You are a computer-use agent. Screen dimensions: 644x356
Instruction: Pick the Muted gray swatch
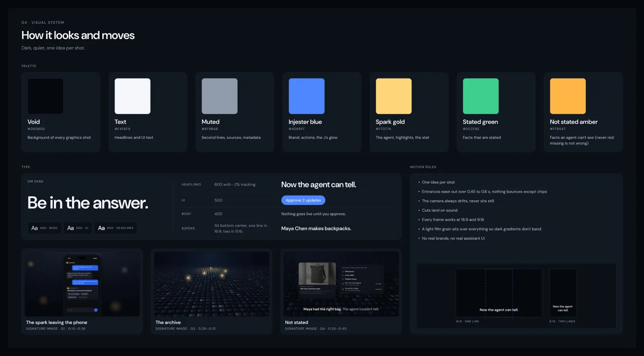219,96
